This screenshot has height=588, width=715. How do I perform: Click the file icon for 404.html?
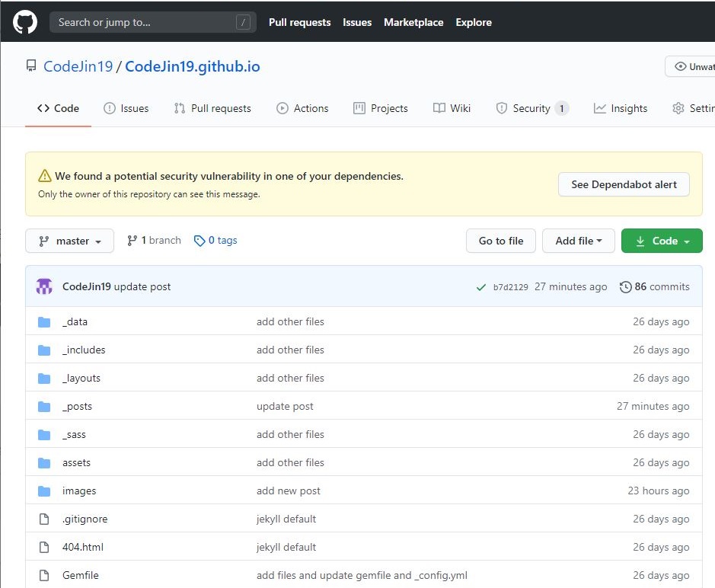coord(44,547)
